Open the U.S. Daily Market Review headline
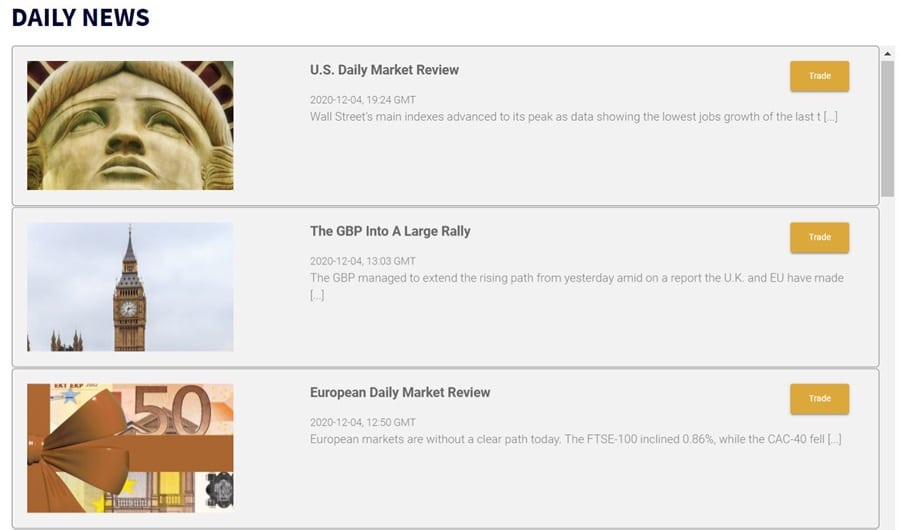900x530 pixels. click(384, 70)
